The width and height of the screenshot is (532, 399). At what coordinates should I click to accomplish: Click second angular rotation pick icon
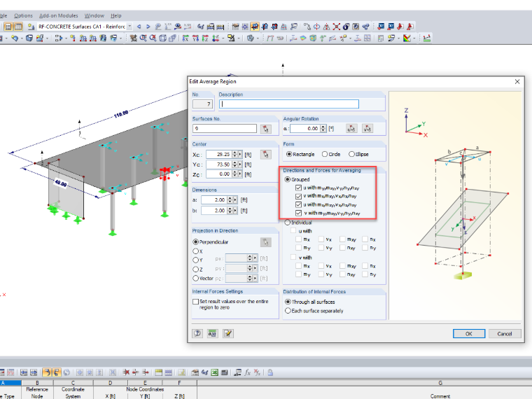pyautogui.click(x=367, y=129)
